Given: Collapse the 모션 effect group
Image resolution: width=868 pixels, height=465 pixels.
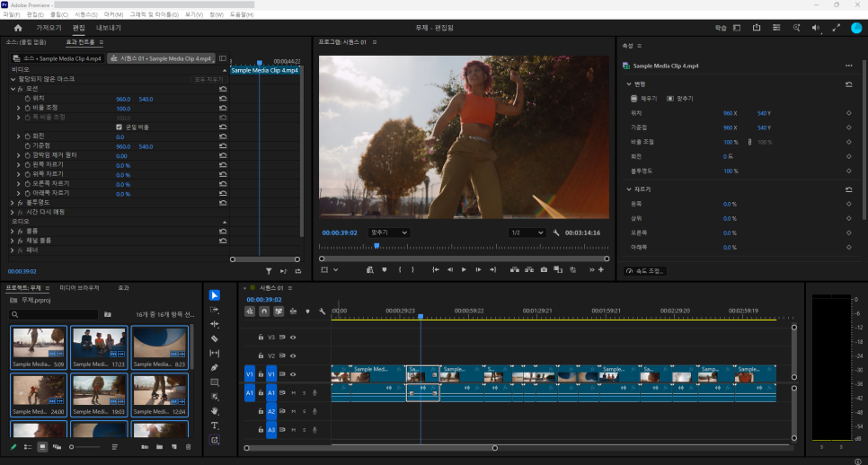Looking at the screenshot, I should [13, 89].
